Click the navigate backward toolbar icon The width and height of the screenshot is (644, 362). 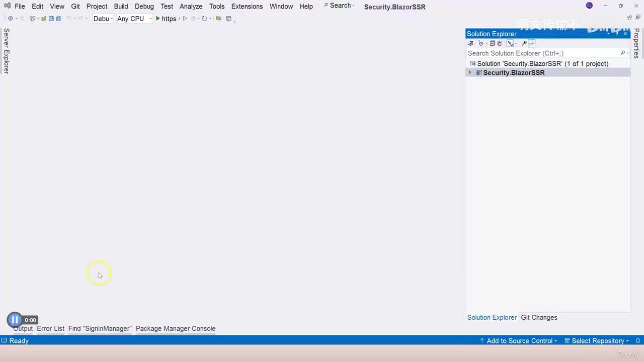pyautogui.click(x=11, y=19)
